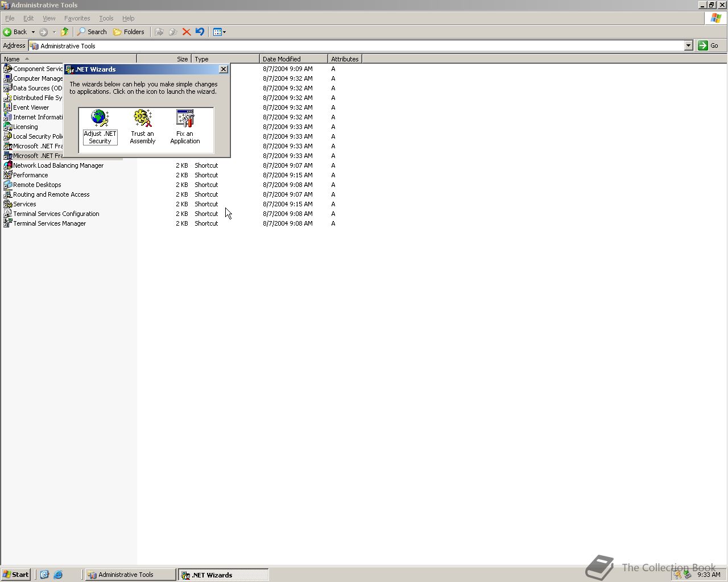Switch to Administrative Tools taskbar button
Screen dimensions: 728x582
[131, 575]
